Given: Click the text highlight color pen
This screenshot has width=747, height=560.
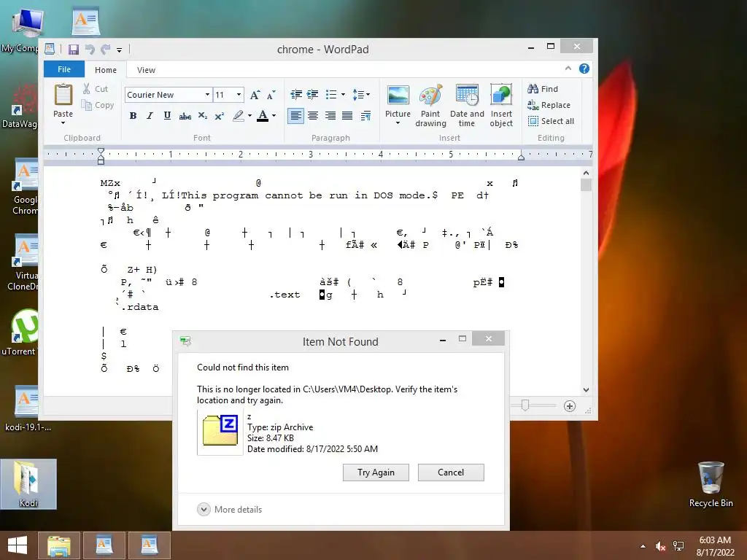Looking at the screenshot, I should (239, 116).
